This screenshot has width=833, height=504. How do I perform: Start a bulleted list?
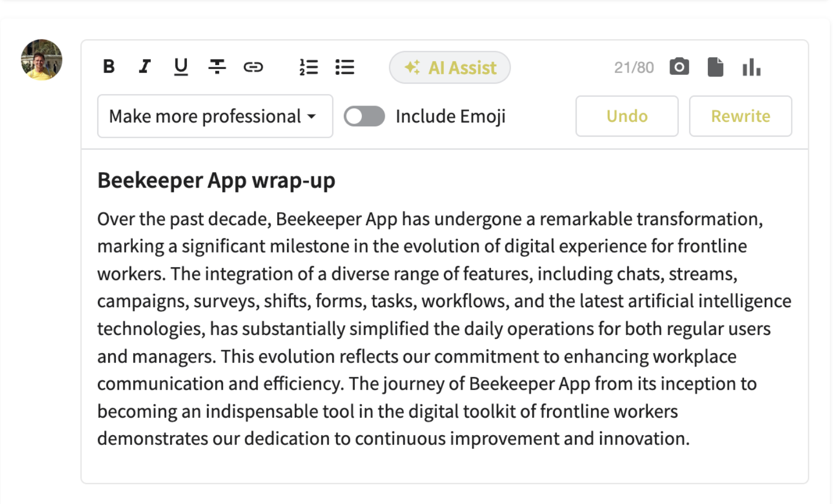345,67
